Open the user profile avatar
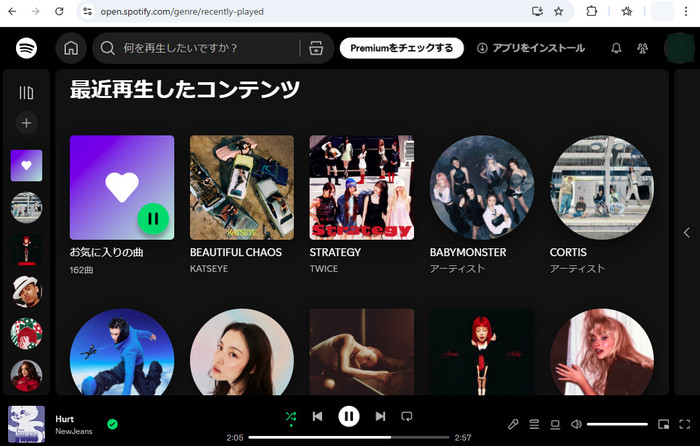The image size is (700, 446). (x=679, y=48)
